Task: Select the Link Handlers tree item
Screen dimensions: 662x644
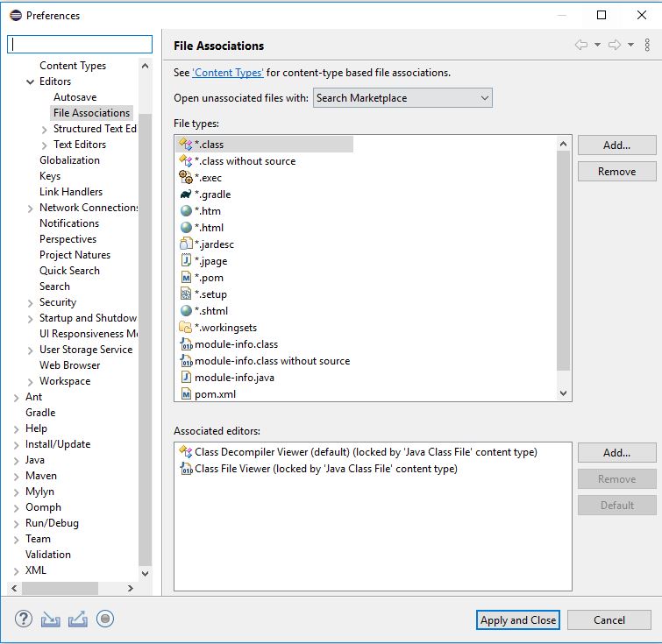Action: 71,192
